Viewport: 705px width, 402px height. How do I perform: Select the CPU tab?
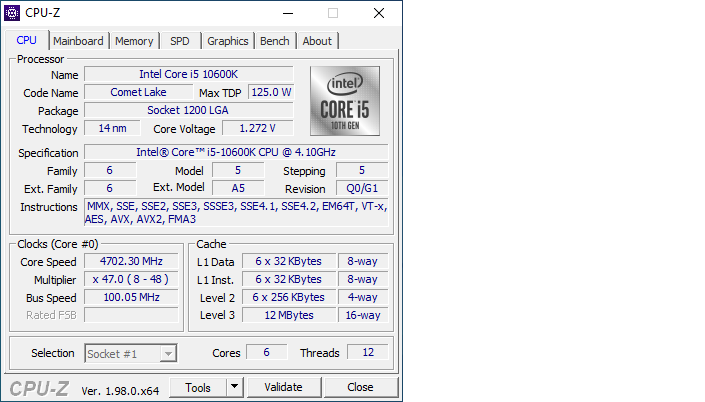(x=27, y=40)
